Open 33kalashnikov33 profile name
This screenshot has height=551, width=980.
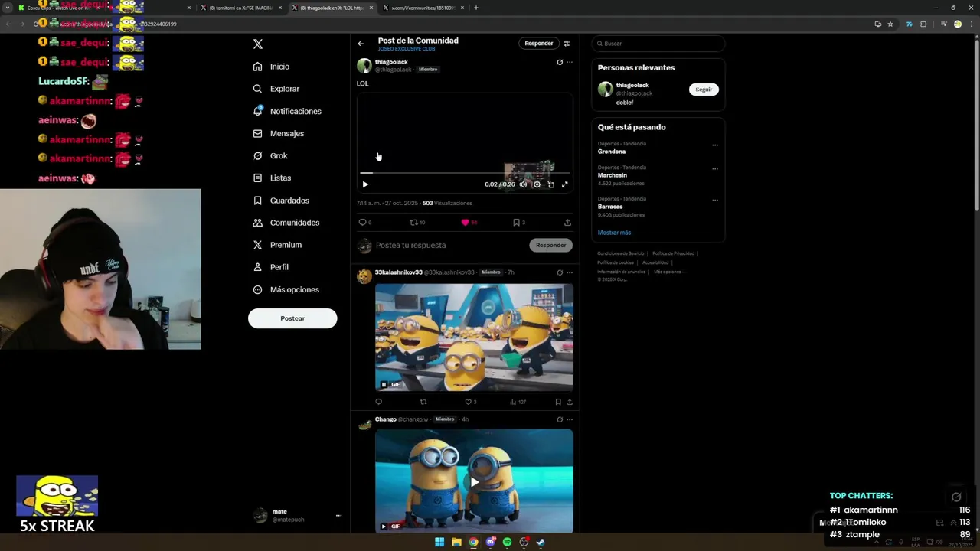pyautogui.click(x=398, y=272)
